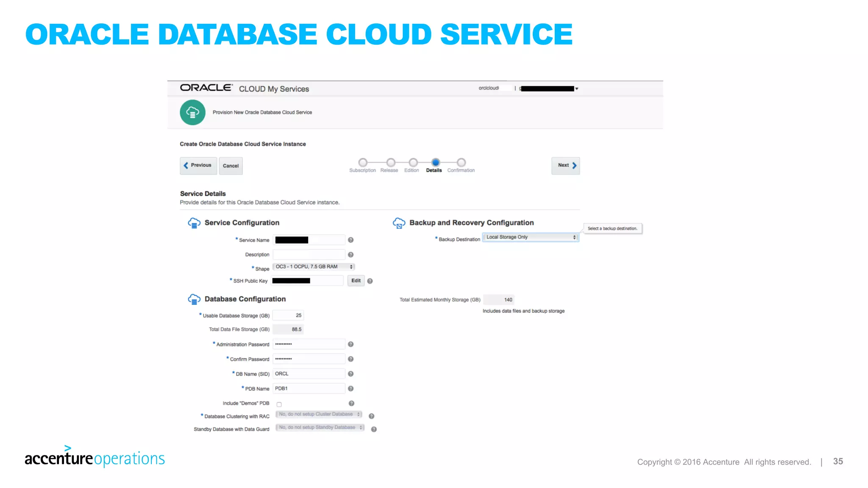
Task: Click the Database Configuration cloud icon
Action: pyautogui.click(x=194, y=299)
